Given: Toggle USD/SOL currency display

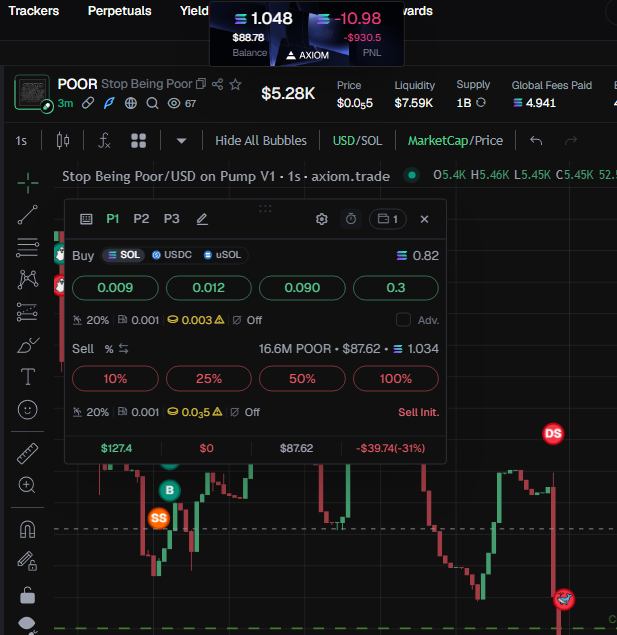Looking at the screenshot, I should coord(357,141).
